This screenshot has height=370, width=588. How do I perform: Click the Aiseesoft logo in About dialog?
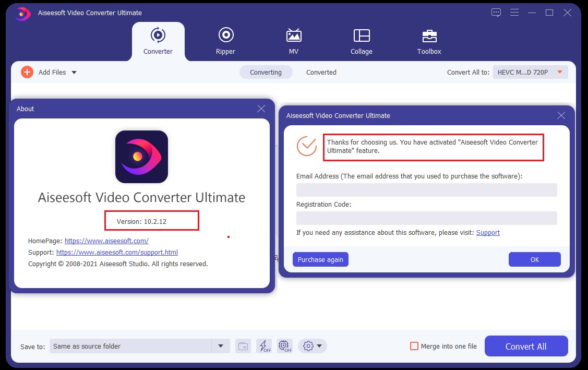coord(141,157)
